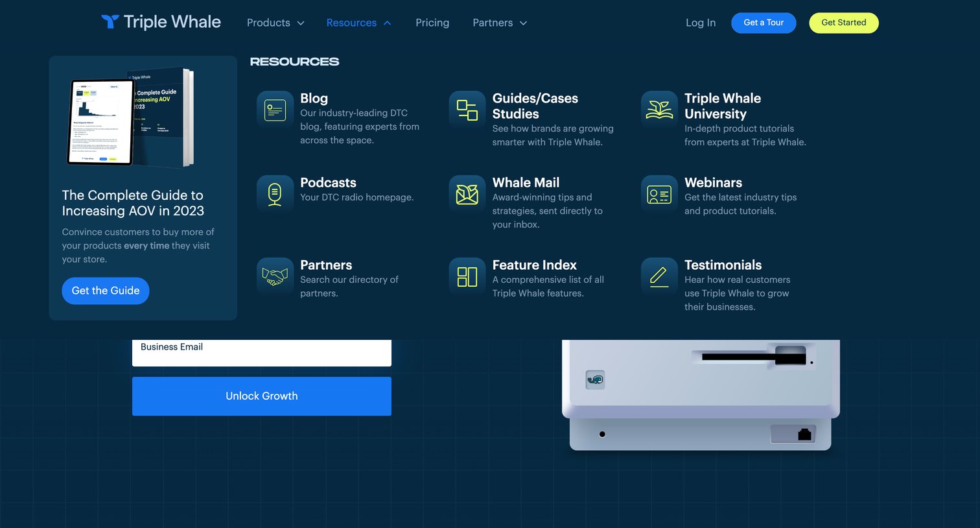Image resolution: width=980 pixels, height=528 pixels.
Task: Click 'Search our directory of partners.' text
Action: 349,286
